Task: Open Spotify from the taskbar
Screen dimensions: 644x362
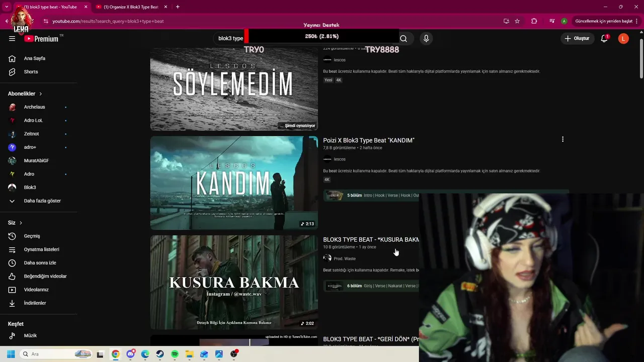Action: 175,354
